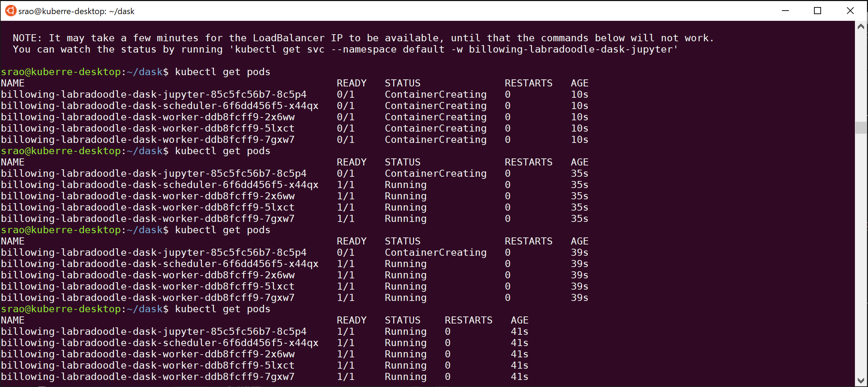The height and width of the screenshot is (387, 868).
Task: Click the window title text 'srao@kuberre-desktop: ~/dask'
Action: point(76,11)
